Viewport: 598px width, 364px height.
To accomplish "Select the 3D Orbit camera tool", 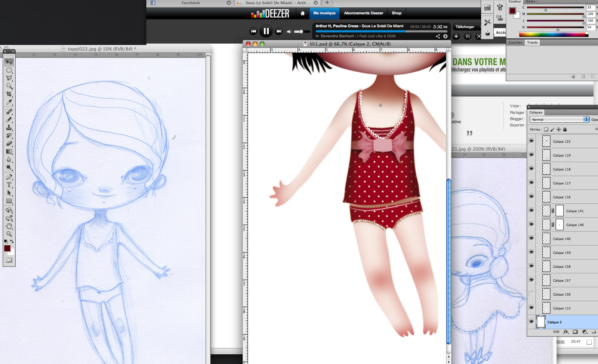I will 9,218.
